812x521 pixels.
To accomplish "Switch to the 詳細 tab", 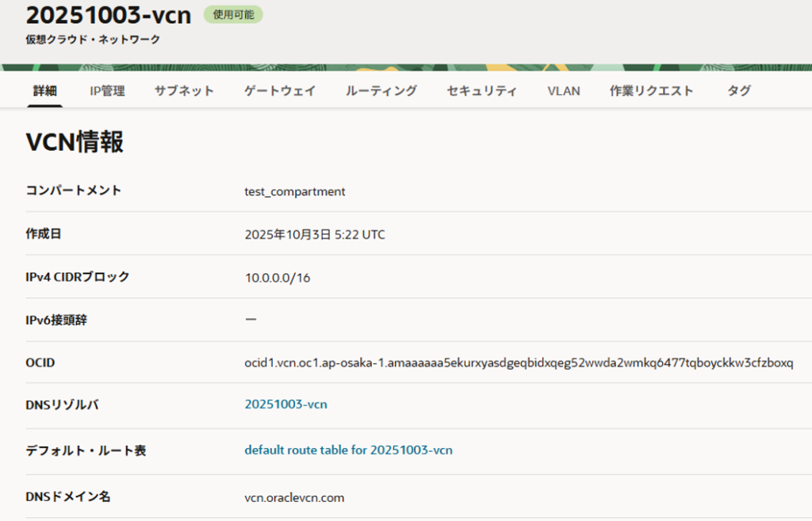I will click(44, 91).
